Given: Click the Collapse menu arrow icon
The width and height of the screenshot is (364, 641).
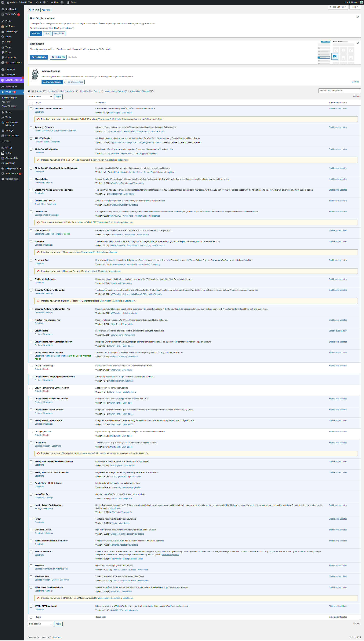Looking at the screenshot, I should point(3,179).
